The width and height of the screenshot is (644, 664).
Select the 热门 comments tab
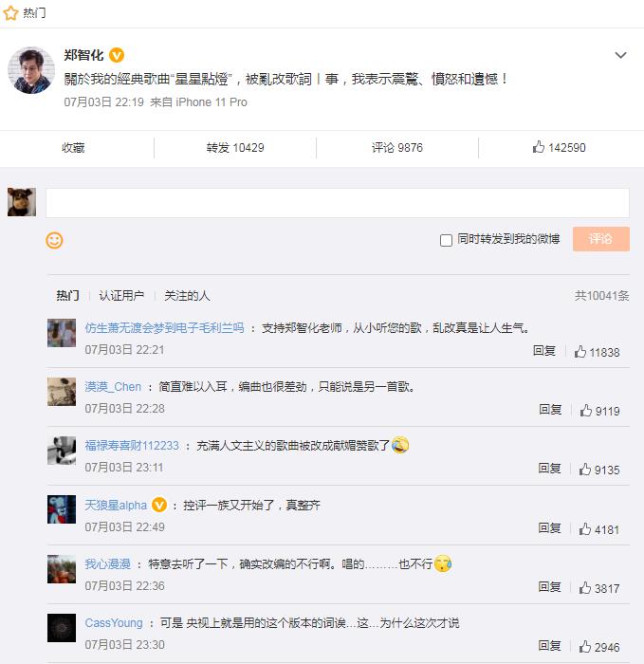click(x=67, y=295)
